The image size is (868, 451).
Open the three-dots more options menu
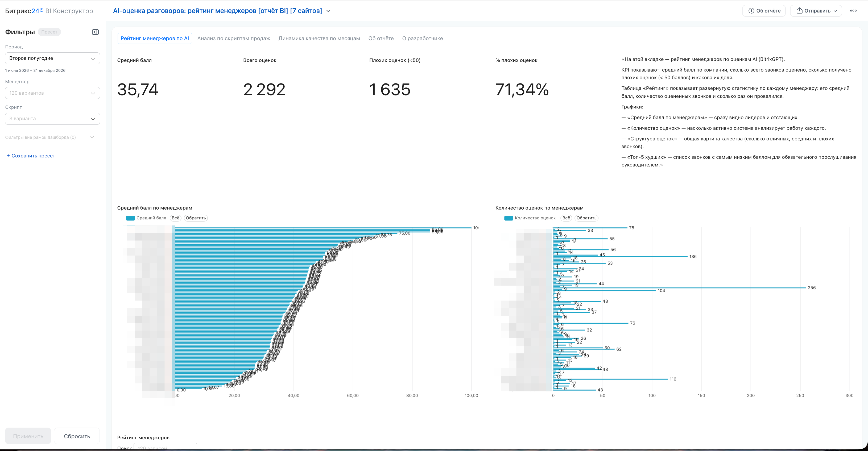pos(853,11)
